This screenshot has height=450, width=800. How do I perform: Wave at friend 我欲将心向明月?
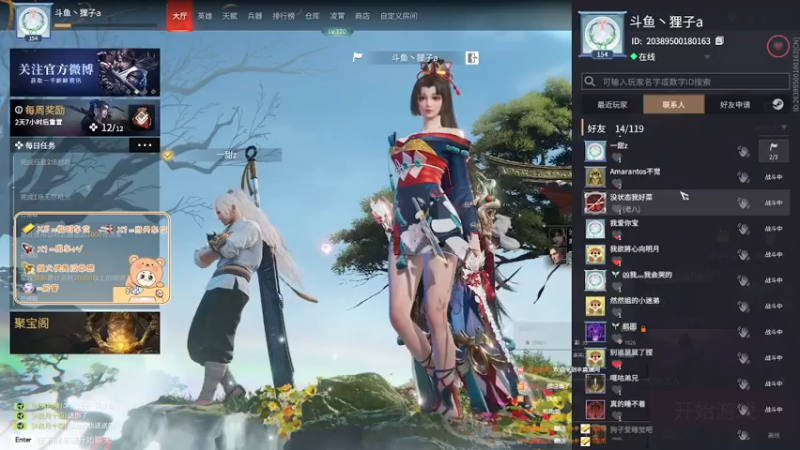743,255
